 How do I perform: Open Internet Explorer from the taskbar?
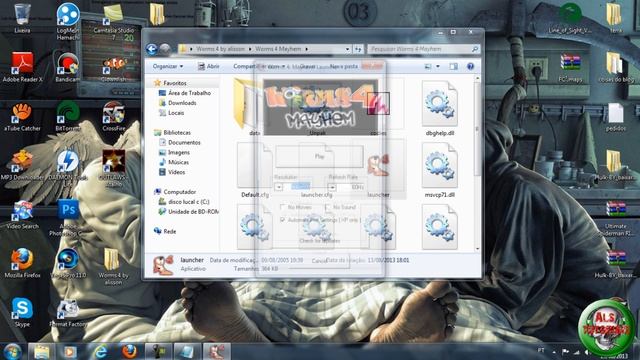coord(100,351)
